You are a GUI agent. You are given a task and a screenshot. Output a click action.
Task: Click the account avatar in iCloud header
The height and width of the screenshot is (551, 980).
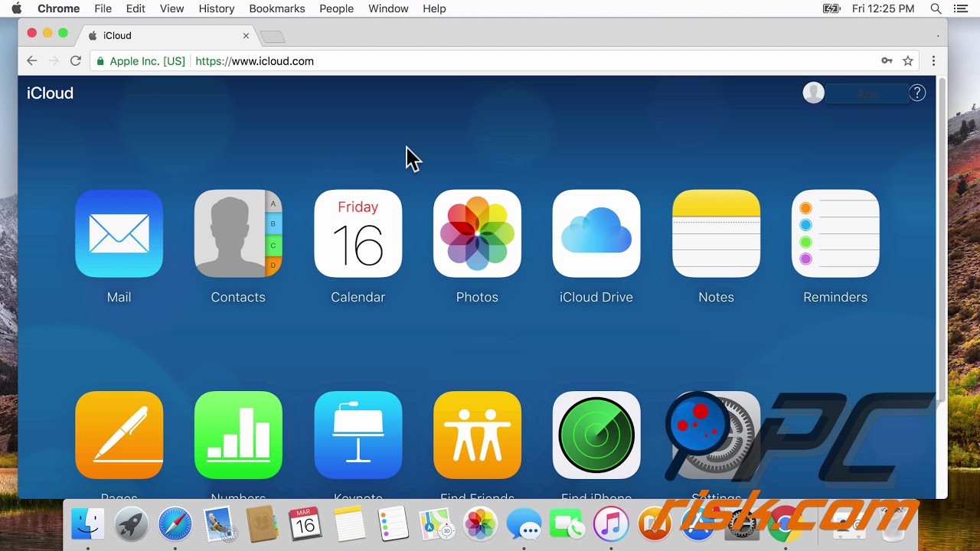click(813, 93)
